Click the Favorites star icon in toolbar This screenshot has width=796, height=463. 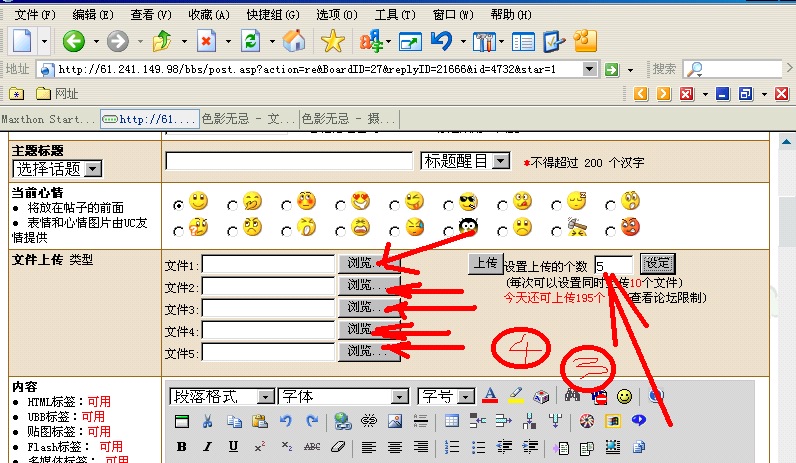332,41
